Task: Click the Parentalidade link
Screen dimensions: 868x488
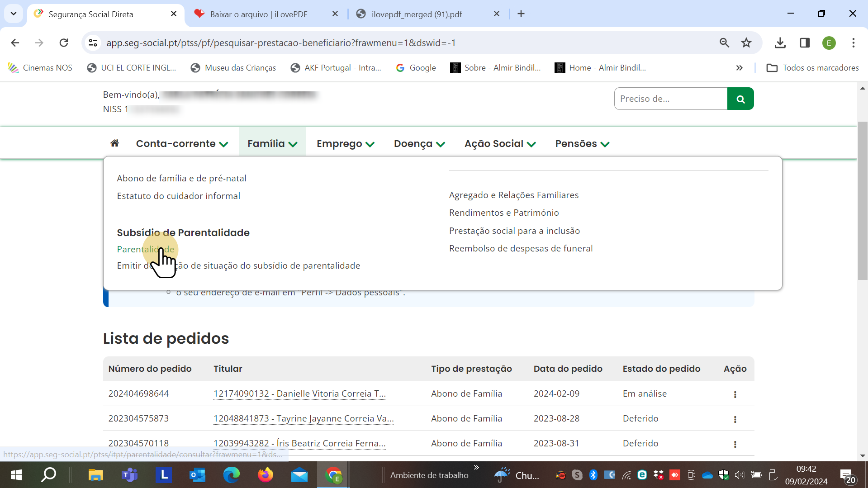Action: coord(145,249)
